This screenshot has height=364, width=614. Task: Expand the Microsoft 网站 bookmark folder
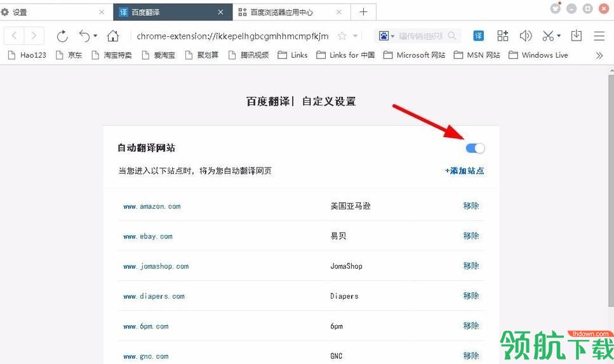coord(414,55)
